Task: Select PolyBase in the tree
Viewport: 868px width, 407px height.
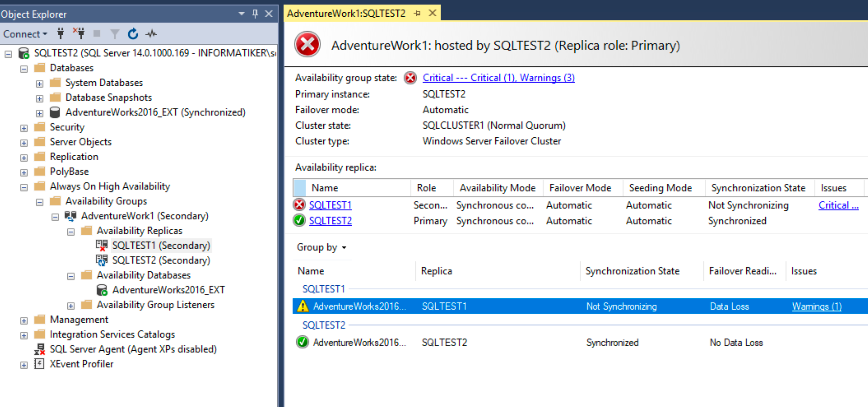Action: [69, 171]
